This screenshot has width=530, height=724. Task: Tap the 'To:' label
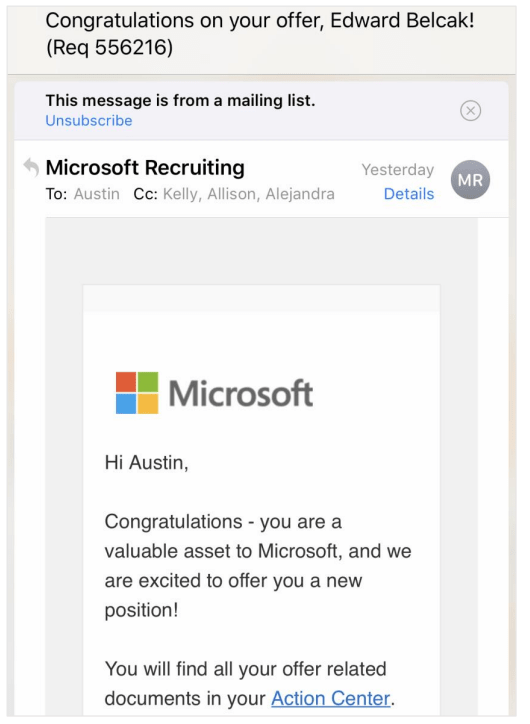56,194
